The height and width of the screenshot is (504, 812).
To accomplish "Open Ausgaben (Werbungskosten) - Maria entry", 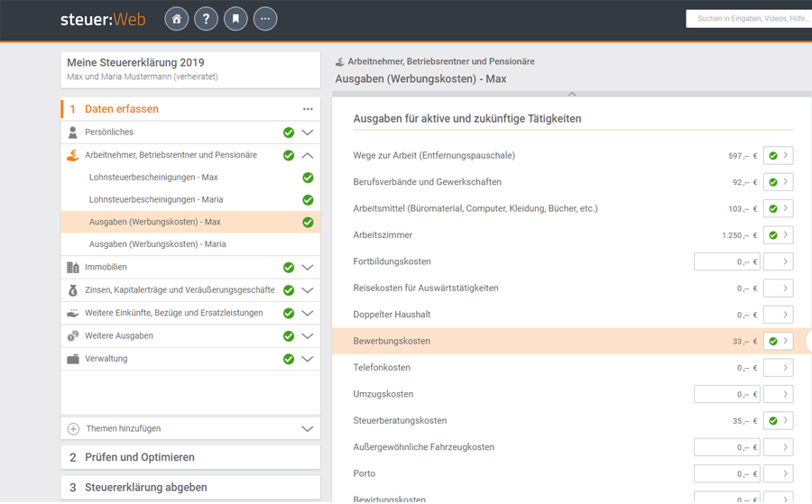I will (x=190, y=244).
